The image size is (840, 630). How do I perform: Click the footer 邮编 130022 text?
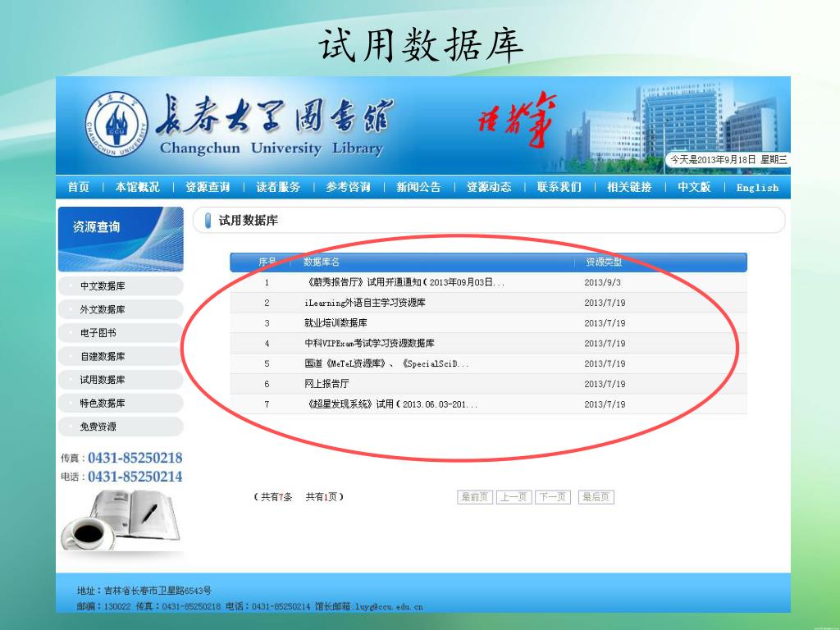point(104,607)
